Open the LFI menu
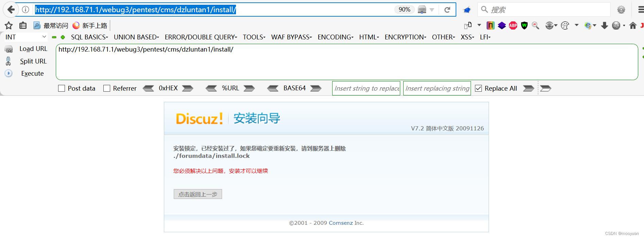Image resolution: width=644 pixels, height=239 pixels. 485,37
